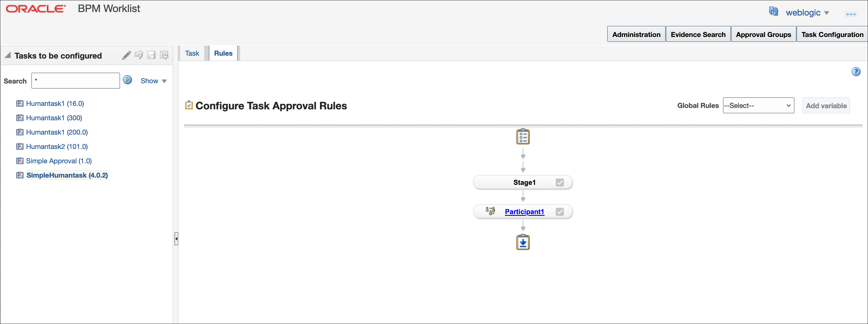Click the task icon beside Humantask1 (200.0)

20,132
